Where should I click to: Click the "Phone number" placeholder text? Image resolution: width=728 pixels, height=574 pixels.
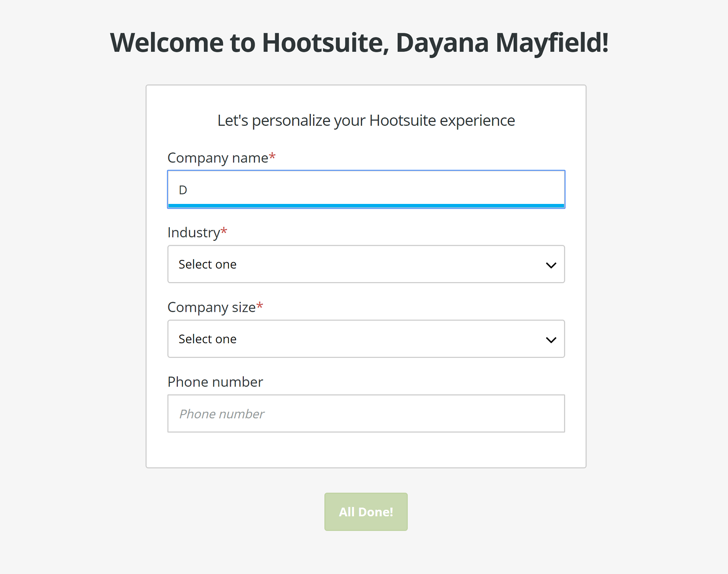tap(222, 414)
